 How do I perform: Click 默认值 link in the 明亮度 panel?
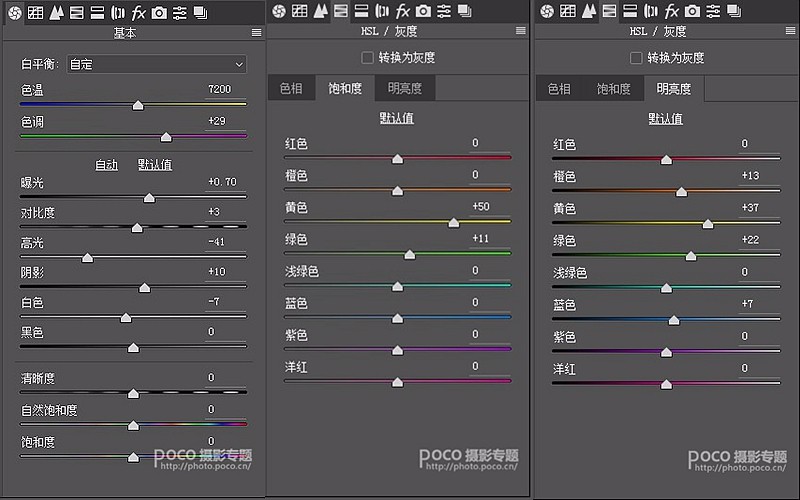click(665, 119)
